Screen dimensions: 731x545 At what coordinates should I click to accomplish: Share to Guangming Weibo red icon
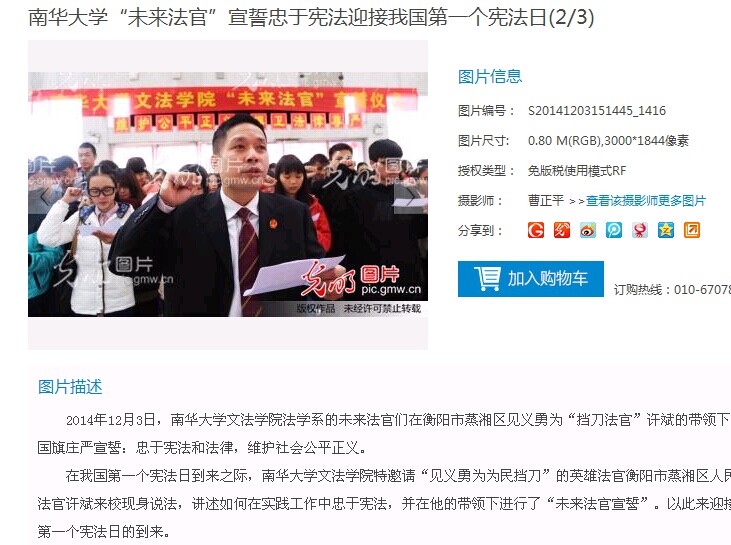[562, 230]
